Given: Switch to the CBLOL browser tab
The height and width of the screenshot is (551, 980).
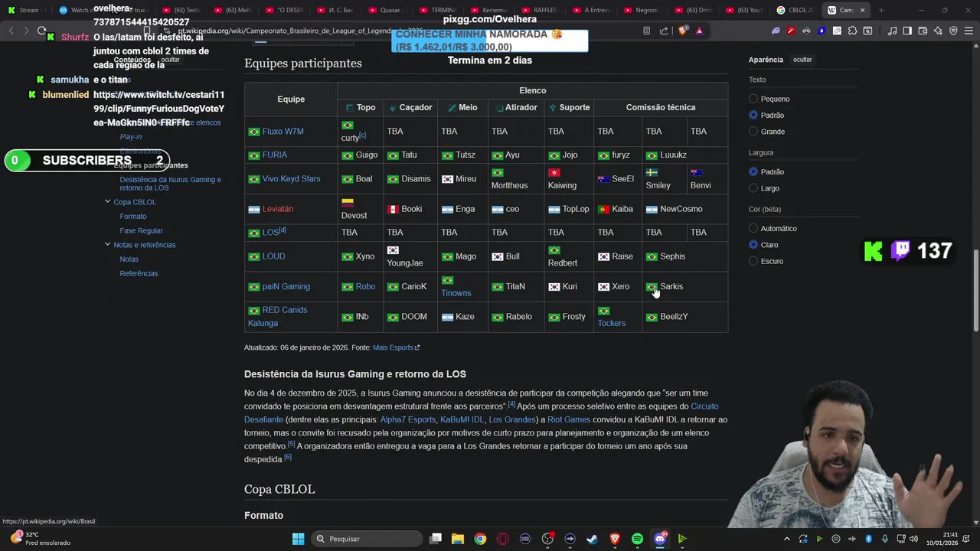Looking at the screenshot, I should click(795, 10).
